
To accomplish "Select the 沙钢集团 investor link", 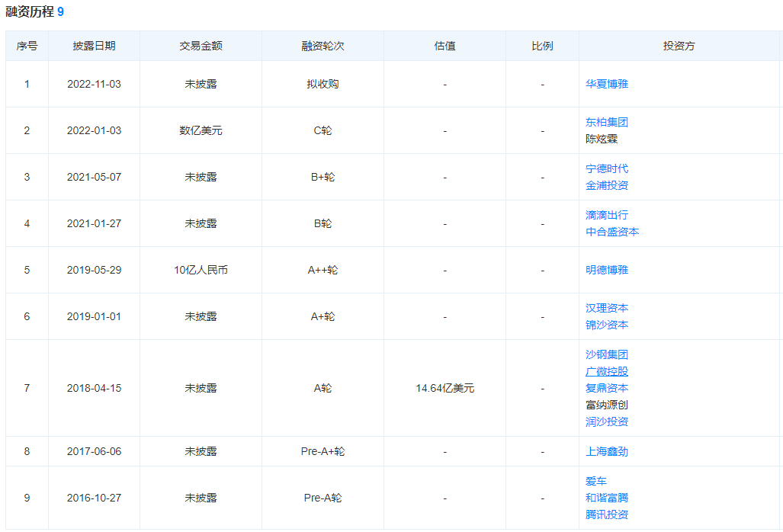I will click(607, 354).
